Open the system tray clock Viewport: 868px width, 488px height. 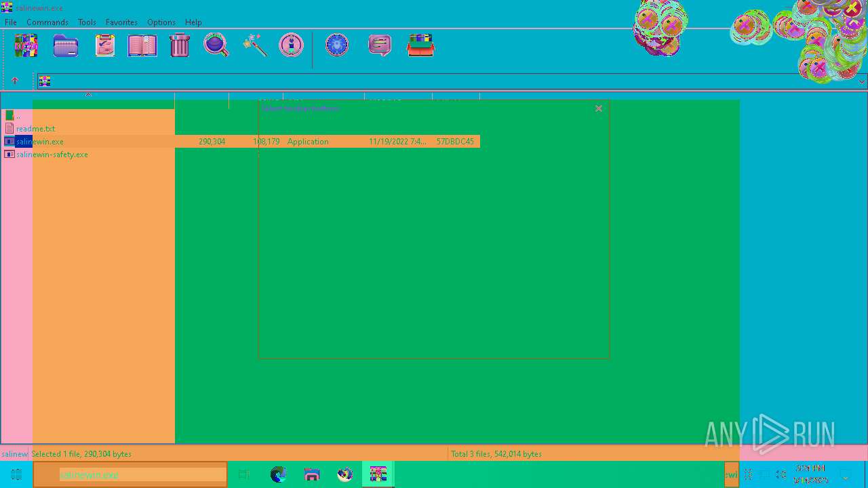coord(810,474)
